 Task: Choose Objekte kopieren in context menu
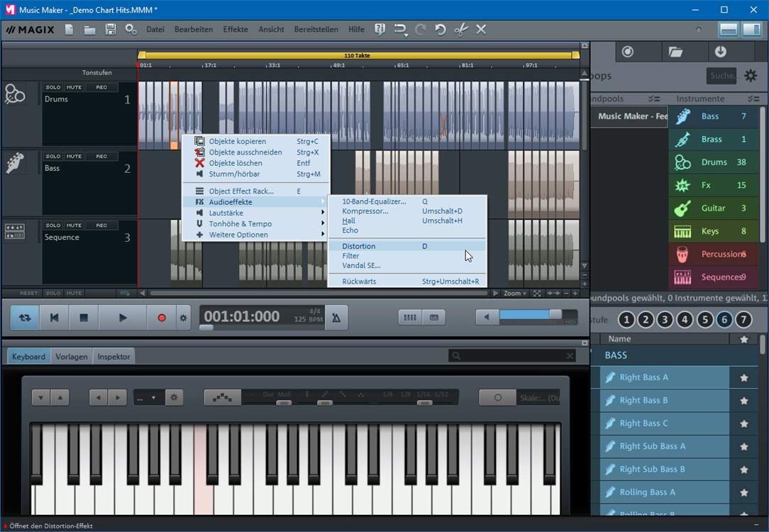256,141
